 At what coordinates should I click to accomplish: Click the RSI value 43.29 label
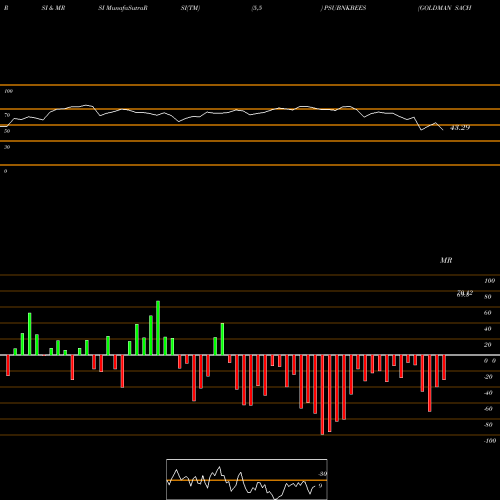pos(460,128)
